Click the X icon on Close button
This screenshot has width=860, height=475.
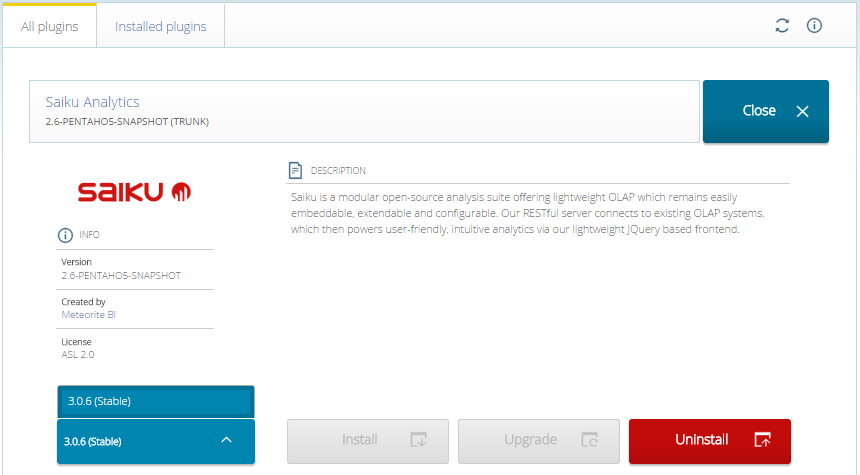click(802, 111)
